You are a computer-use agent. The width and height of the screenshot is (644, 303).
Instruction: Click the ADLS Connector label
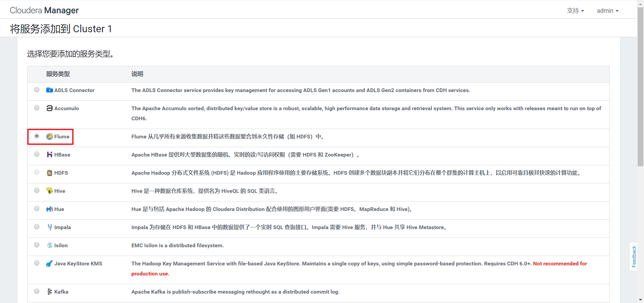tap(74, 90)
